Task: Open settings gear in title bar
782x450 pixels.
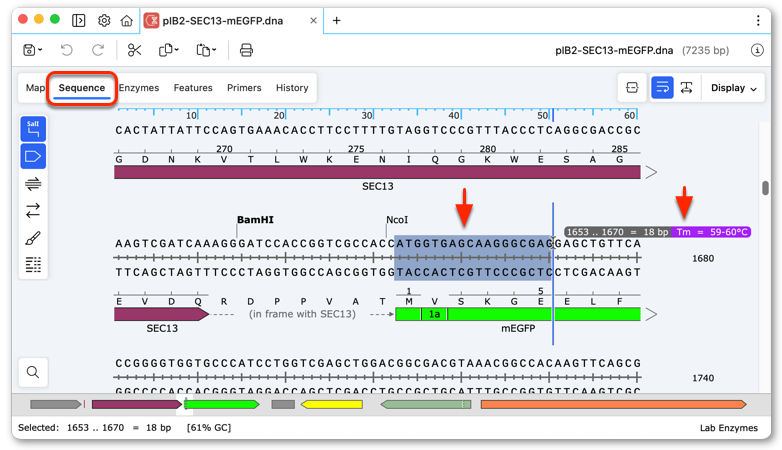Action: click(x=104, y=20)
